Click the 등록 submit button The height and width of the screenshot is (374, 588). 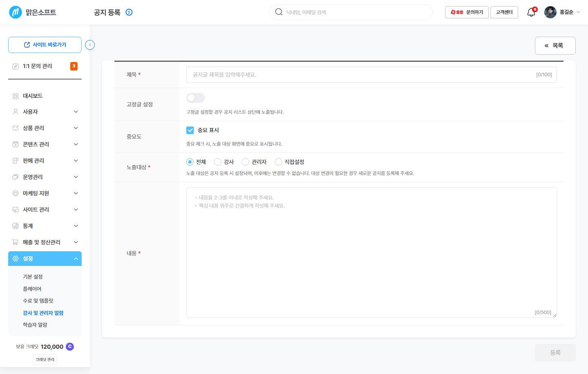555,353
